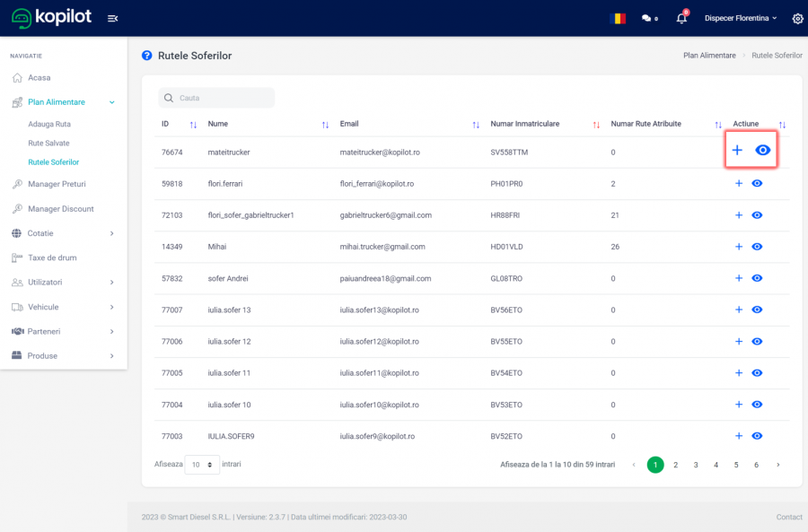Viewport: 808px width, 532px height.
Task: Change language using the Romanian flag
Action: [x=618, y=18]
